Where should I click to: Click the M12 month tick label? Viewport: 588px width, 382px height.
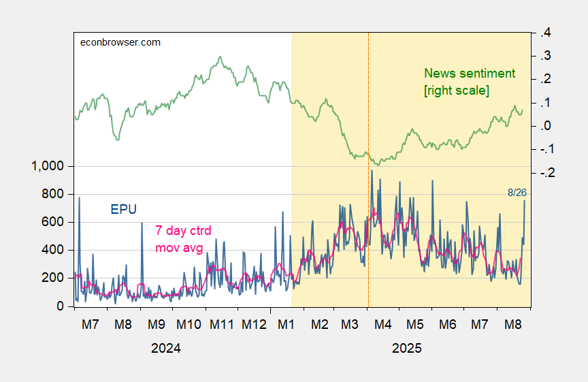[x=253, y=325]
